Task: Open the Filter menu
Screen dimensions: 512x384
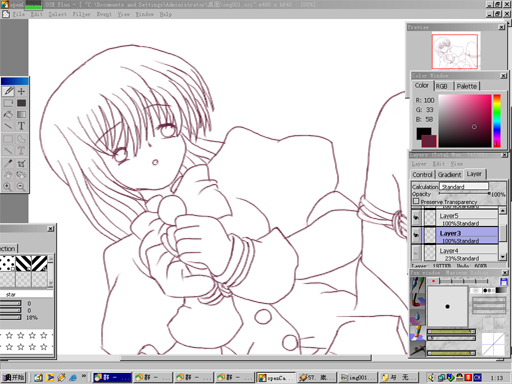Action: pyautogui.click(x=81, y=14)
